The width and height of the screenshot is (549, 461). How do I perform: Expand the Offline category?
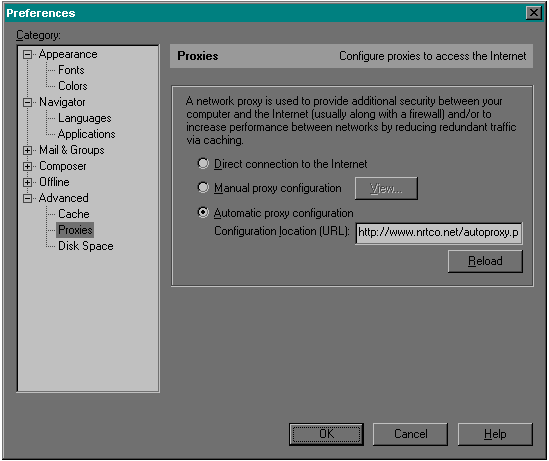coord(27,182)
